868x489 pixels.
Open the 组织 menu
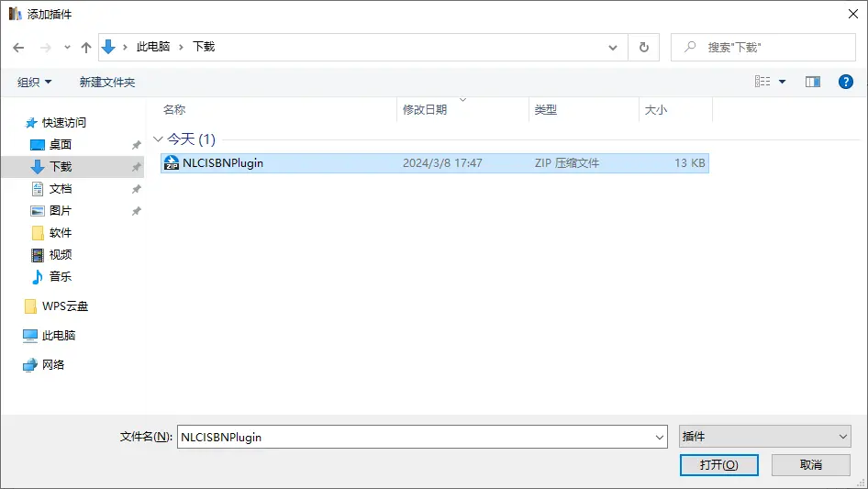[35, 82]
